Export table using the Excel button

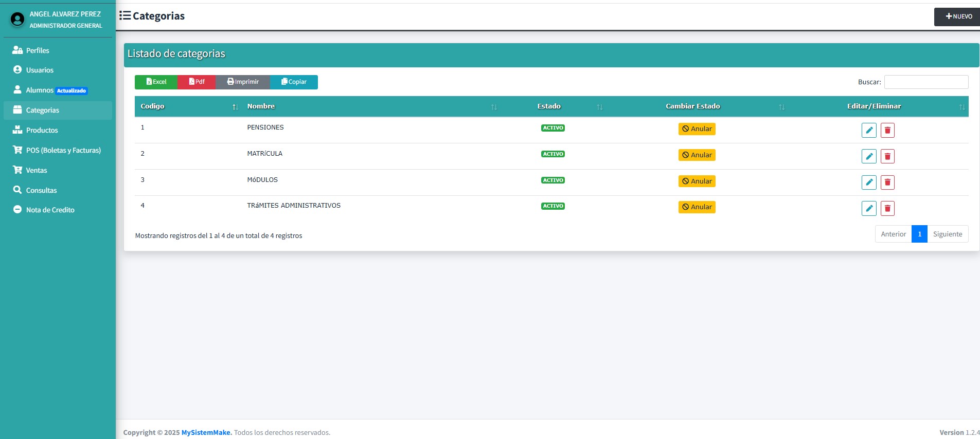[x=156, y=82]
